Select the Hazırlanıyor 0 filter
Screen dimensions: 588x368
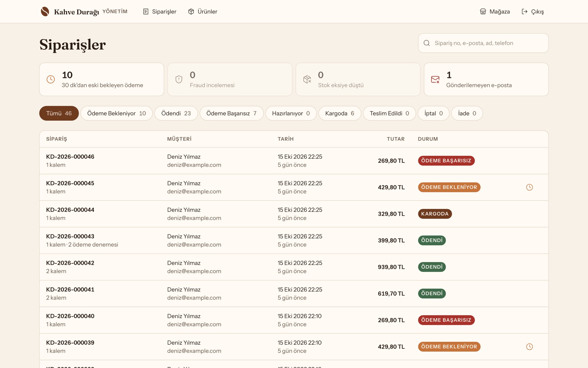tap(291, 113)
